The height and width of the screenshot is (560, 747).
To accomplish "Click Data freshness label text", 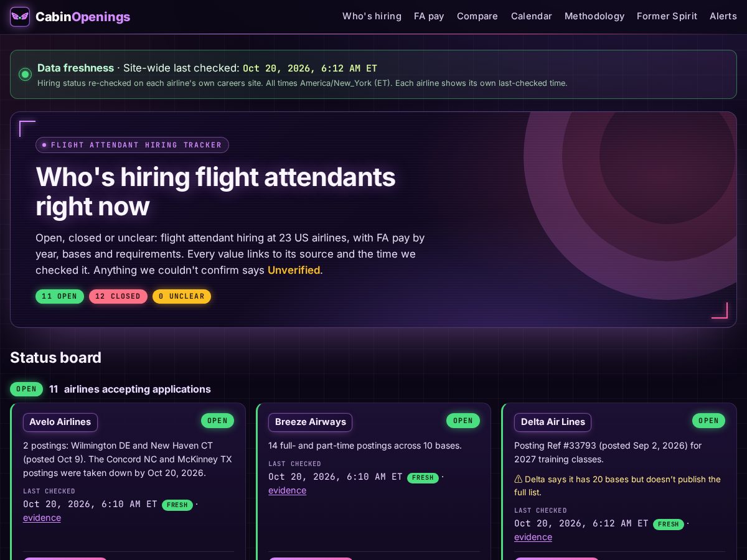I will (x=75, y=68).
